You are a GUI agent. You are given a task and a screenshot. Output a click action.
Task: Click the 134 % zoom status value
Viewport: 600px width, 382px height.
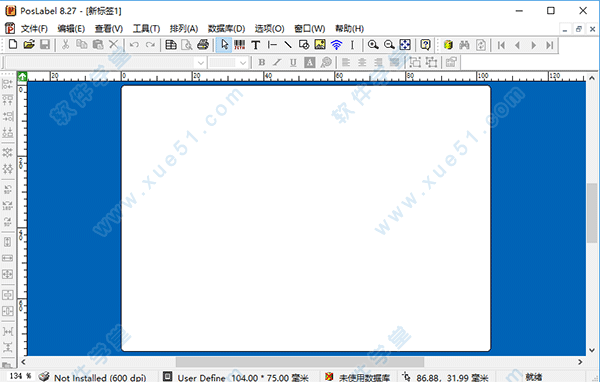pos(20,376)
